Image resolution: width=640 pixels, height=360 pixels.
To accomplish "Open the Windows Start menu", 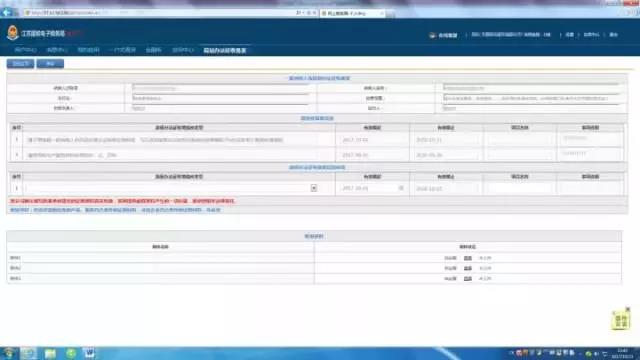I will pyautogui.click(x=9, y=353).
